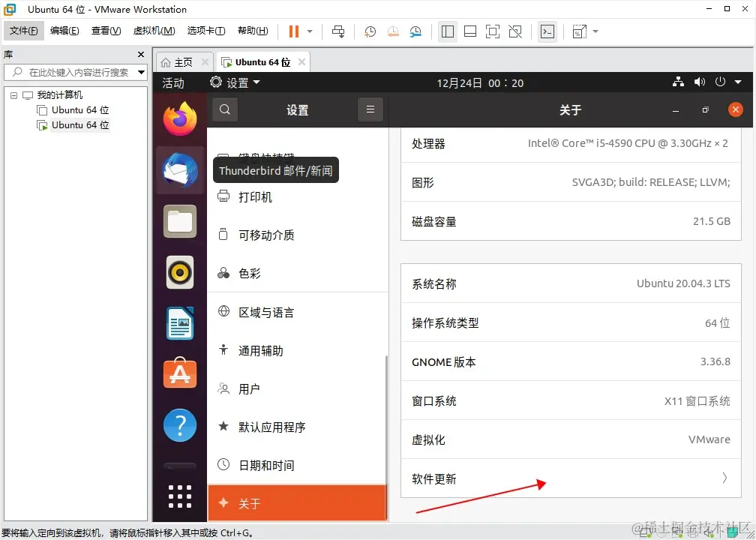Open the settings hamburger menu button

click(x=370, y=109)
